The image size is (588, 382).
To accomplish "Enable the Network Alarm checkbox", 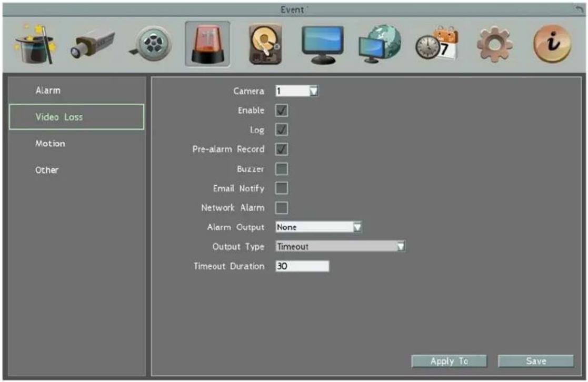I will [282, 208].
